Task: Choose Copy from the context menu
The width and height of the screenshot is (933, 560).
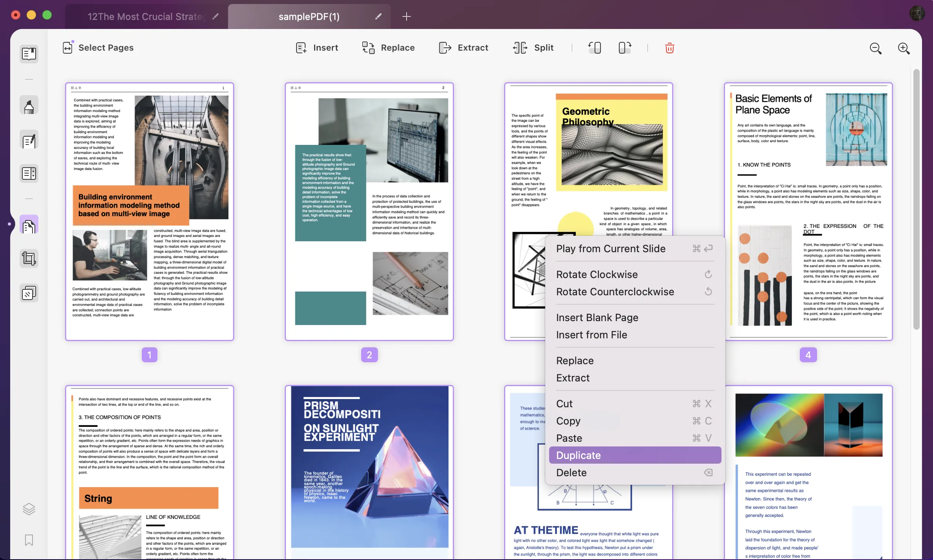Action: pos(568,421)
